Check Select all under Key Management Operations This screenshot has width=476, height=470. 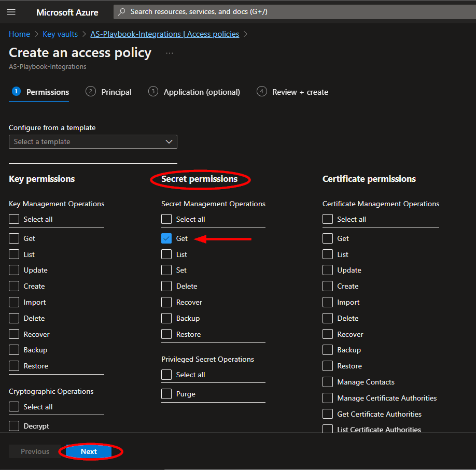pyautogui.click(x=14, y=219)
